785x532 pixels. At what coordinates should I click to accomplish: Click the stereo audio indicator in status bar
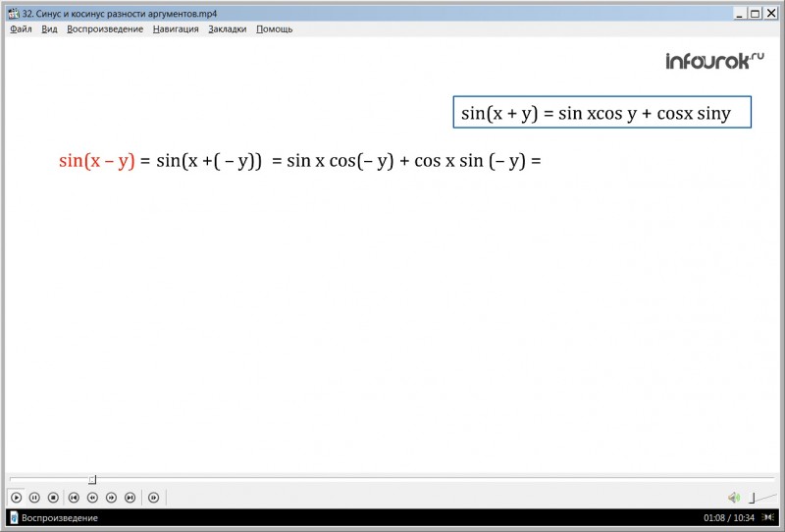[x=768, y=517]
